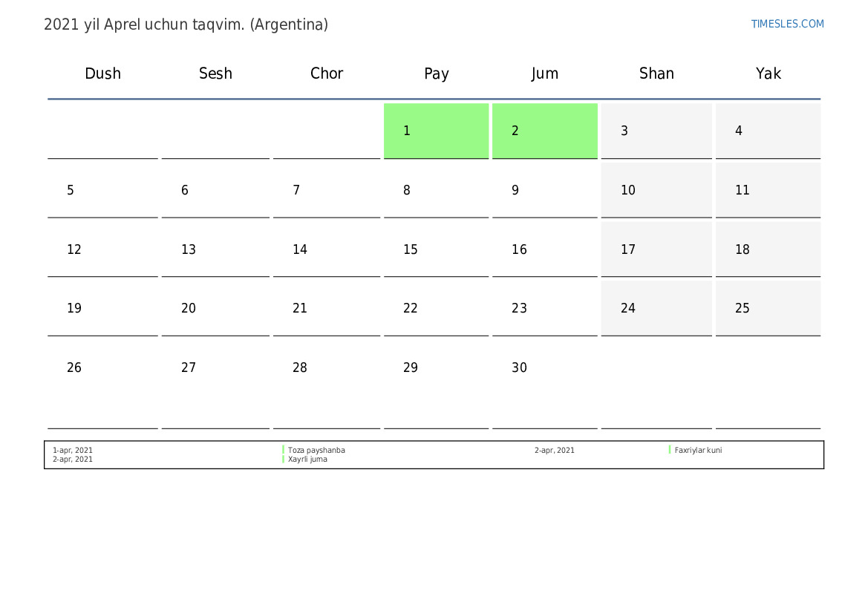This screenshot has width=868, height=614.
Task: Select date 19 in the calendar
Action: pyautogui.click(x=102, y=308)
